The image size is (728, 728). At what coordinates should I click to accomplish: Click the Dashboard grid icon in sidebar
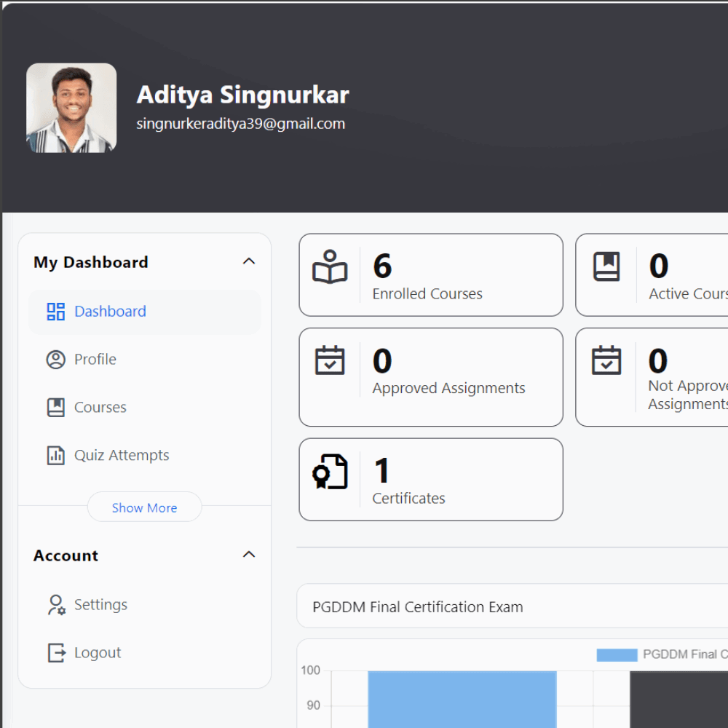[x=56, y=312]
